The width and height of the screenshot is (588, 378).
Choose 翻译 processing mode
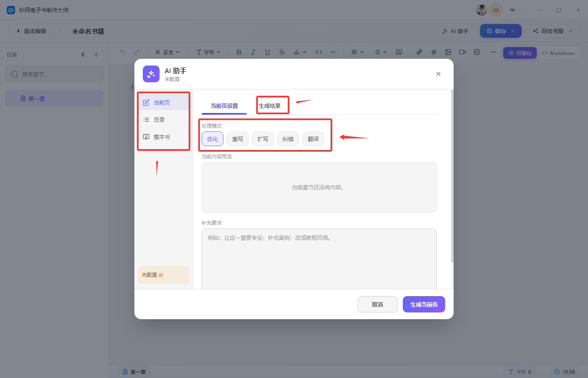[x=313, y=139]
